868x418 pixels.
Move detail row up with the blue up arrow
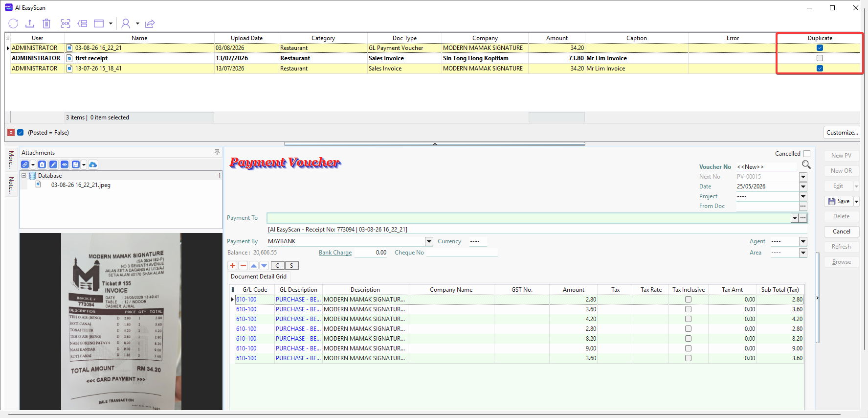(x=254, y=265)
